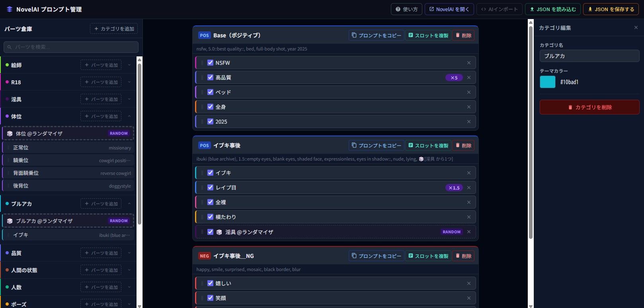The height and width of the screenshot is (308, 644).
Task: Close the category edit panel
Action: tap(636, 27)
